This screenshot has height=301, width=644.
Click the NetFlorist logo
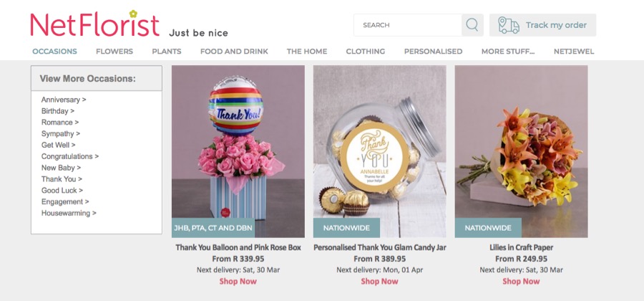[x=94, y=24]
